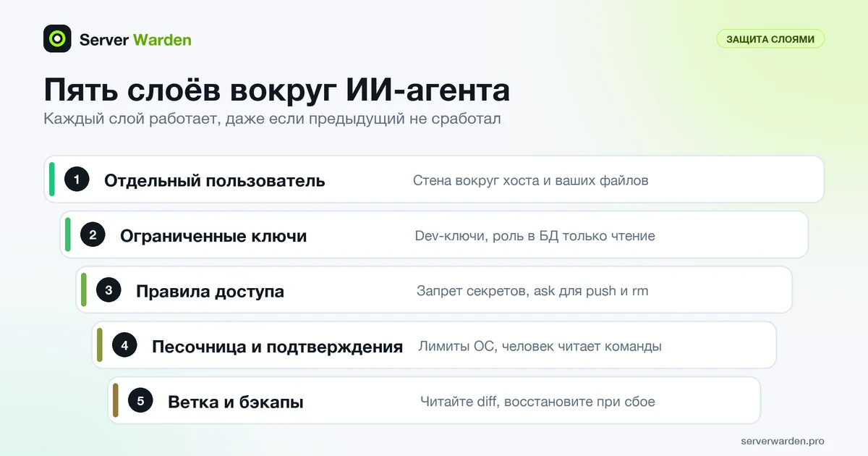Click the heading Пять слоёв вокруг ИИ-агента

(277, 91)
